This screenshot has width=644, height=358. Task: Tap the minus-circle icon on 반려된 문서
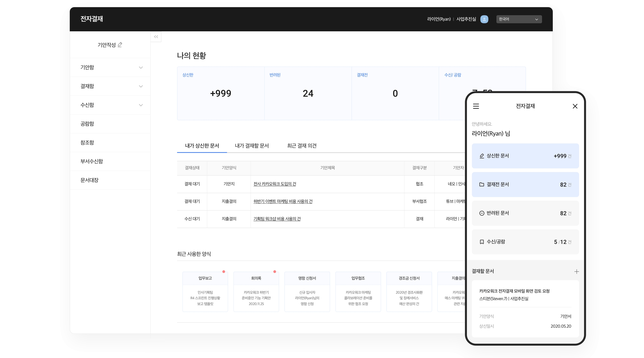(482, 213)
